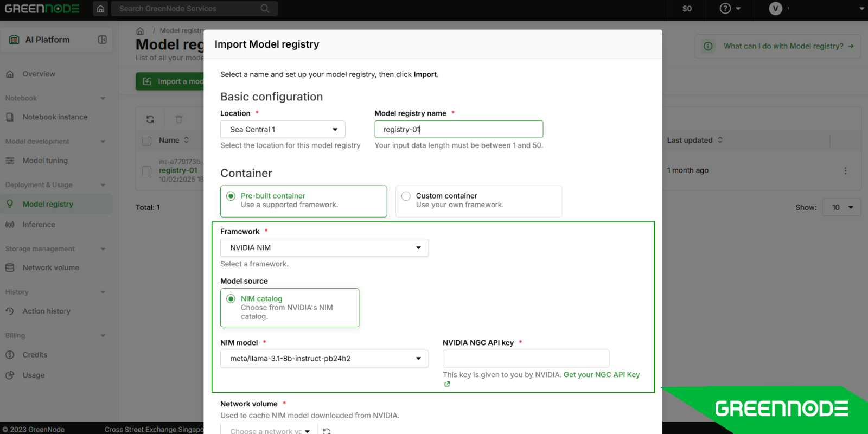The width and height of the screenshot is (868, 434).
Task: Click the AI Platform logo icon
Action: tap(14, 40)
